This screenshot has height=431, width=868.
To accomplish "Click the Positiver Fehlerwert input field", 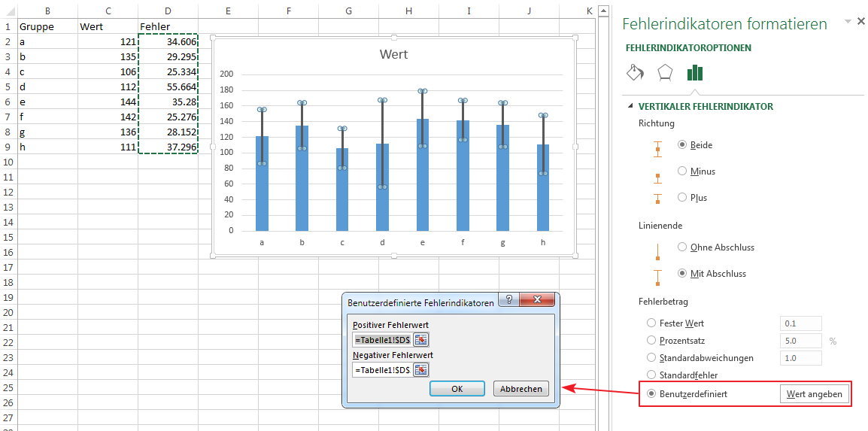I will pyautogui.click(x=383, y=340).
